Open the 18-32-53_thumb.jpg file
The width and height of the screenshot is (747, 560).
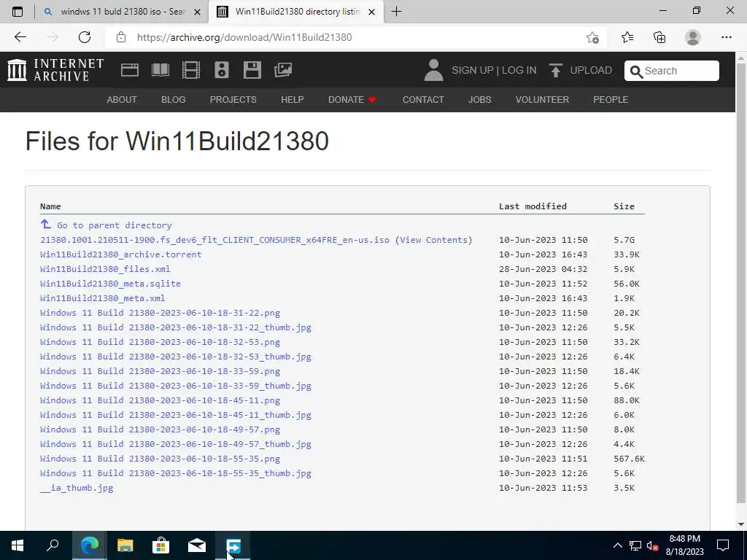(175, 357)
